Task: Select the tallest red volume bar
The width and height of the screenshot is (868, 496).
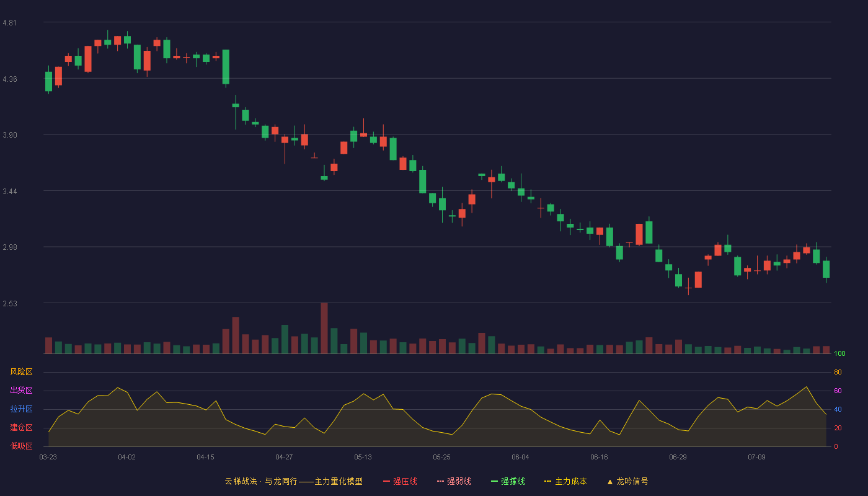Action: (324, 328)
